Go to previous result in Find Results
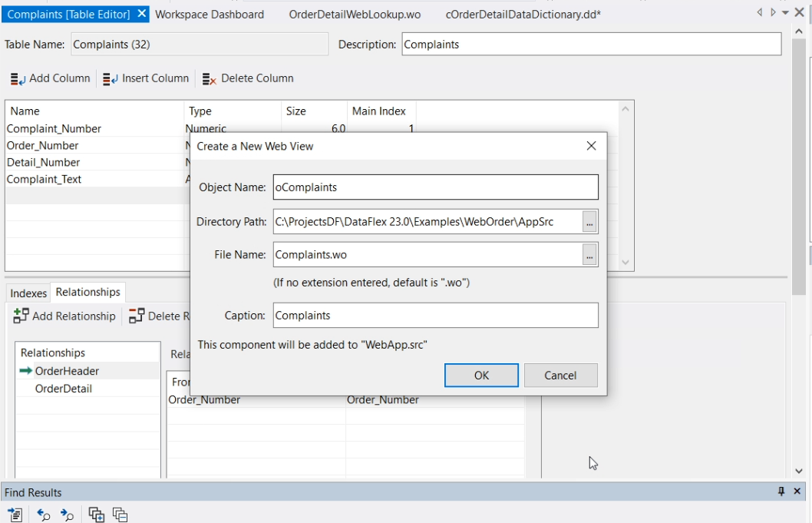Viewport: 812px width, 523px height. coord(43,515)
